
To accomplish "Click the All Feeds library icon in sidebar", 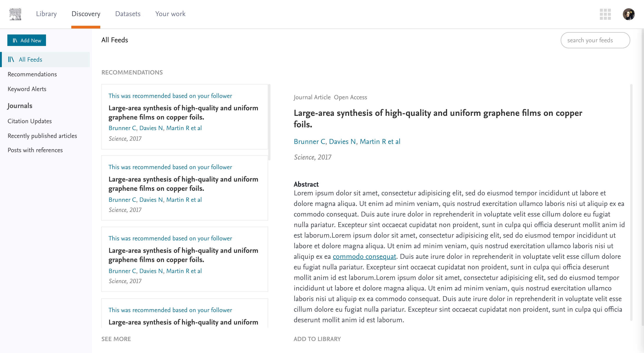I will (11, 59).
